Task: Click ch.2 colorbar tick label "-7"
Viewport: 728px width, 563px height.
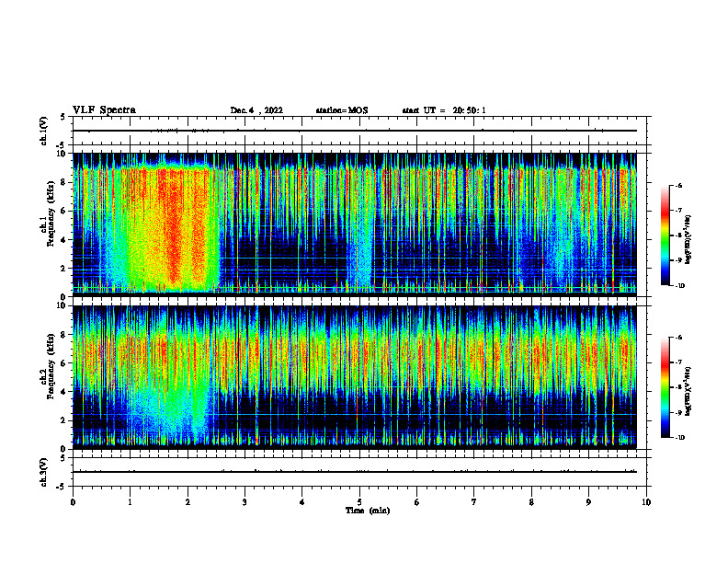Action: click(x=678, y=362)
